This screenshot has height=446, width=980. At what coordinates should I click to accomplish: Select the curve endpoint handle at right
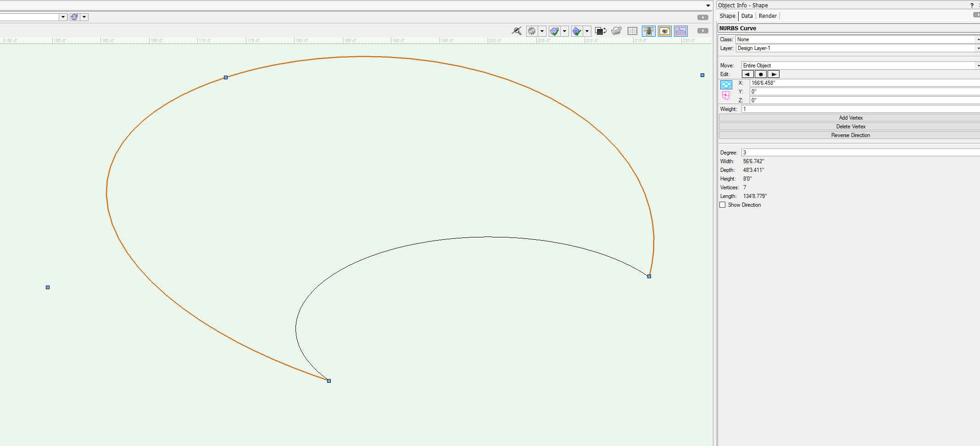[649, 276]
